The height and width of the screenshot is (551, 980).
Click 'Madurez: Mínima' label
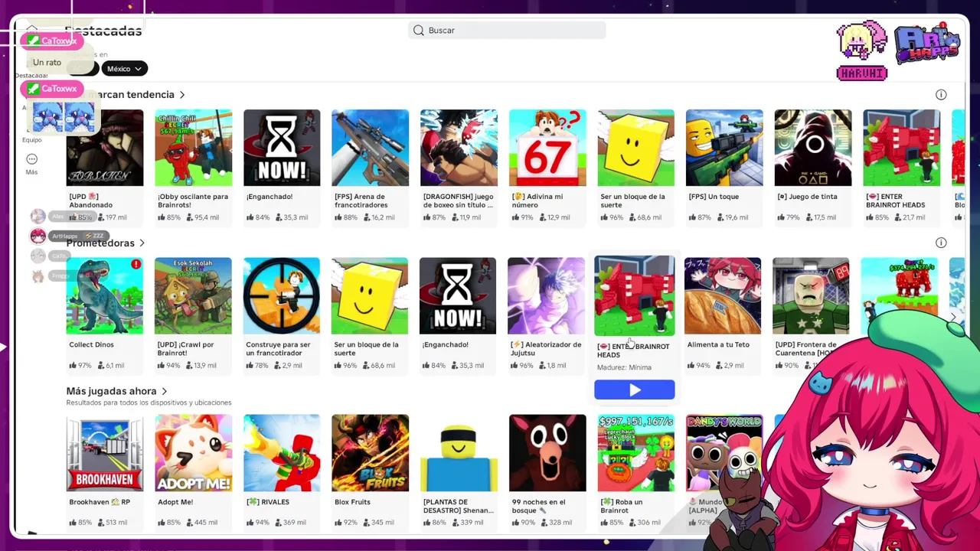pyautogui.click(x=624, y=367)
